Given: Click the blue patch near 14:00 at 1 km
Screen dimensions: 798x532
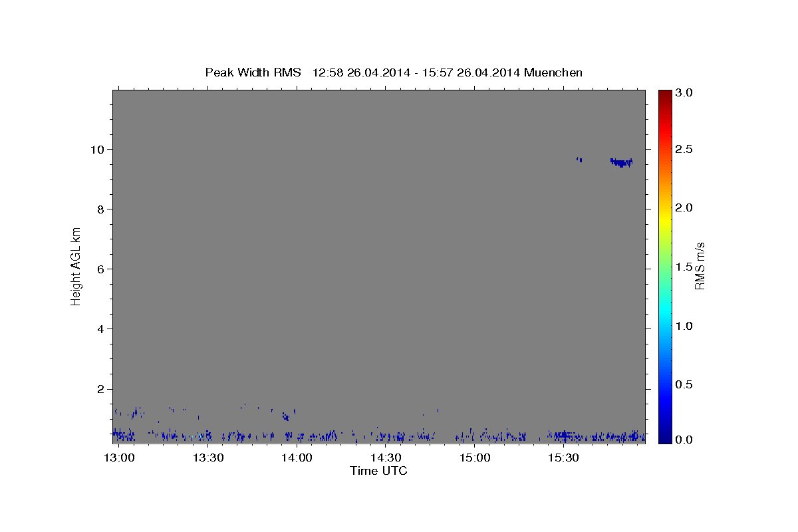Looking at the screenshot, I should (285, 416).
